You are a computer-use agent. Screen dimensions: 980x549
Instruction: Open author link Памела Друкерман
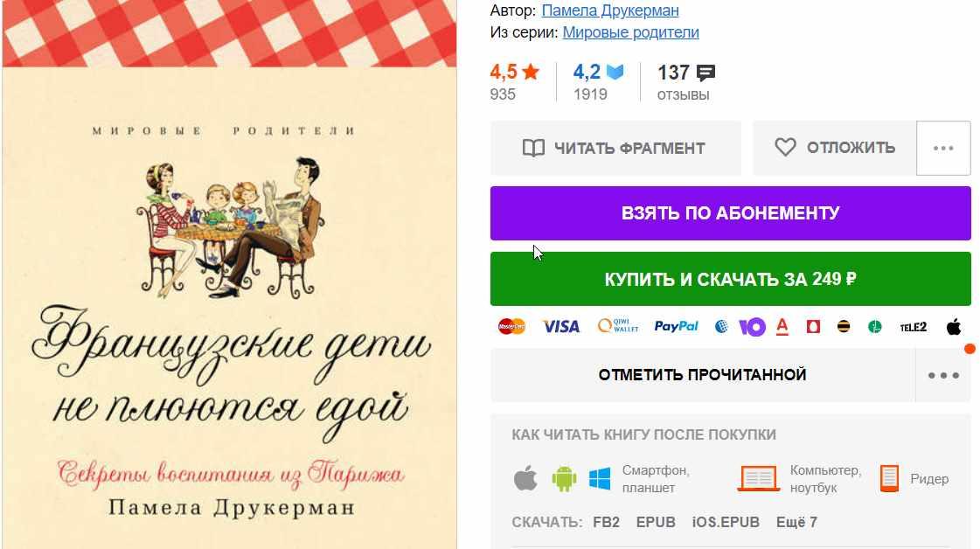coord(610,10)
